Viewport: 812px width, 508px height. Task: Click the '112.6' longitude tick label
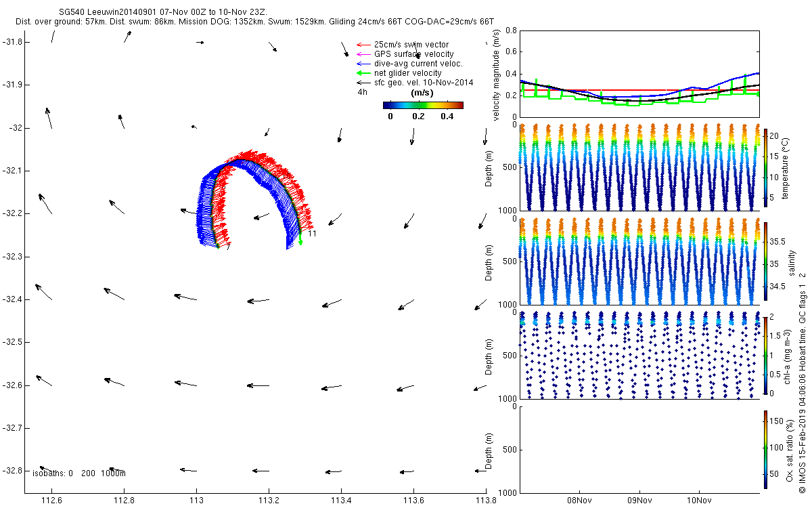tap(51, 501)
